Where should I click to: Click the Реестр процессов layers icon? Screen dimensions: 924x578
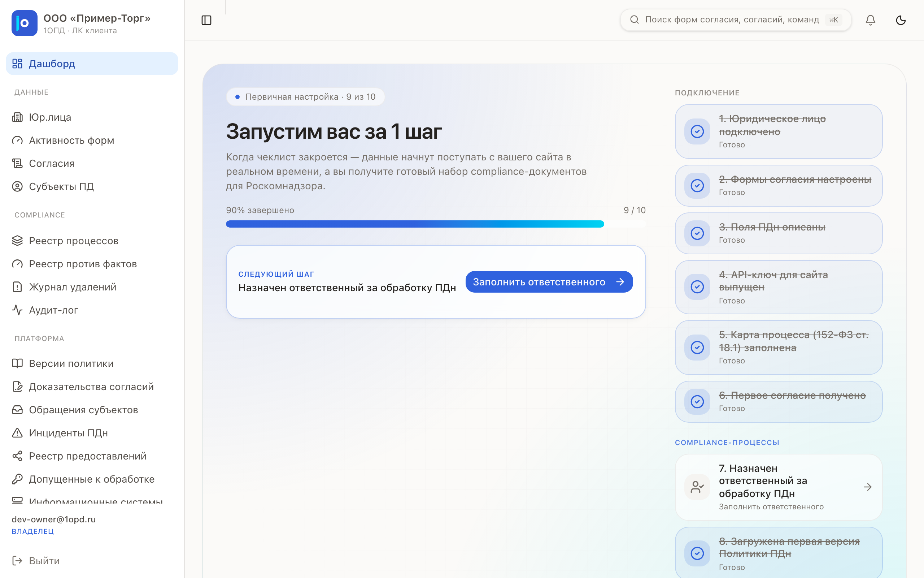click(x=17, y=241)
